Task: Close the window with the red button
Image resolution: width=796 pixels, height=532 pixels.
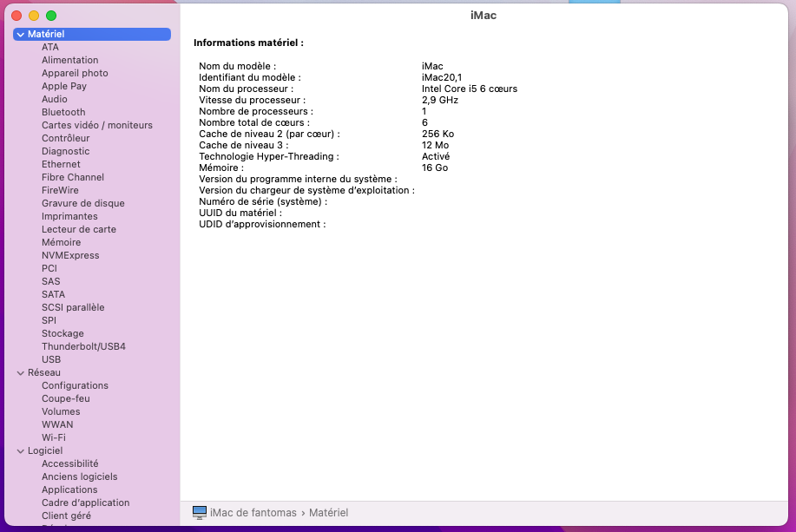Action: (16, 16)
